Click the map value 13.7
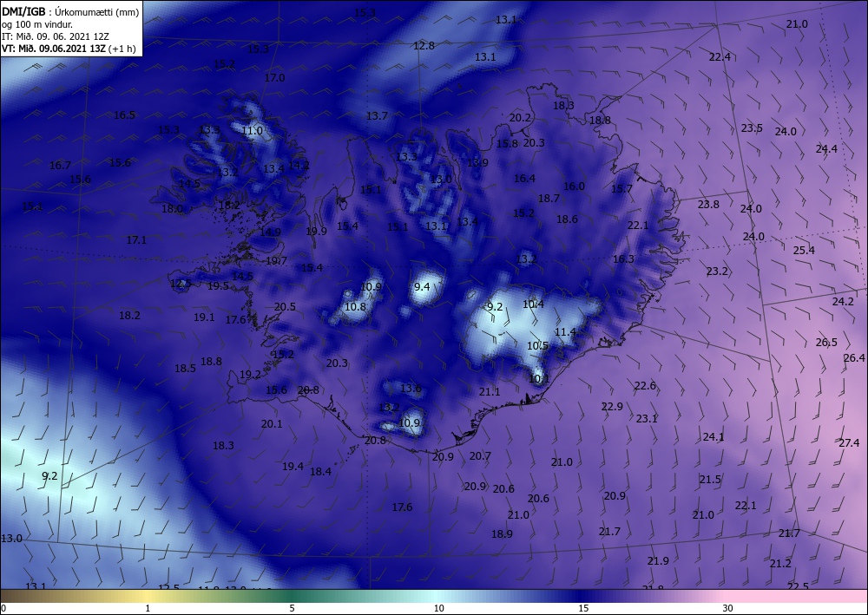 coord(377,115)
